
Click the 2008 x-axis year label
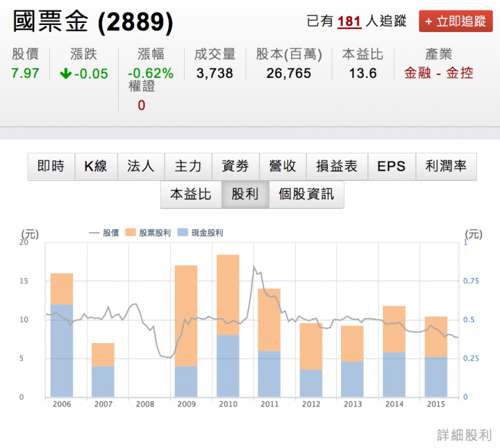pos(145,404)
